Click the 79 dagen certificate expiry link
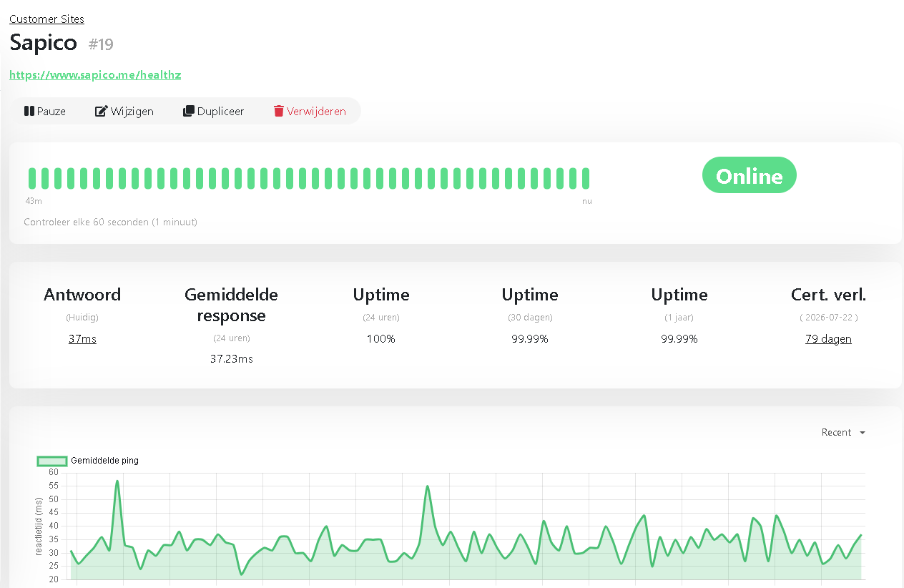This screenshot has width=904, height=588. pos(828,338)
